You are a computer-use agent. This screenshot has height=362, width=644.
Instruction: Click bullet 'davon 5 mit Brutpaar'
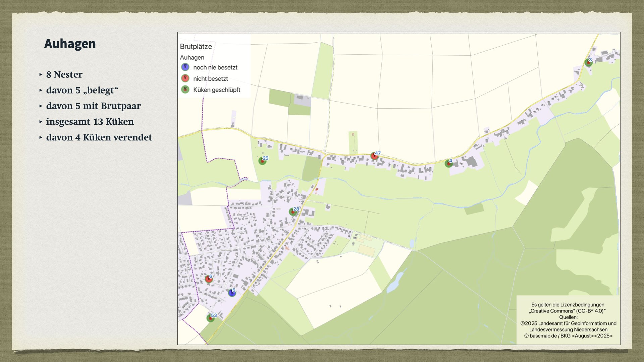93,106
